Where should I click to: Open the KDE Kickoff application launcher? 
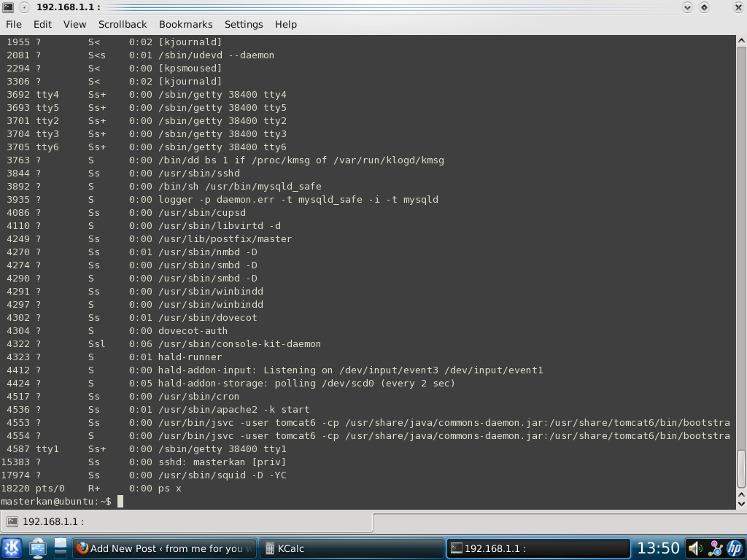(x=12, y=548)
